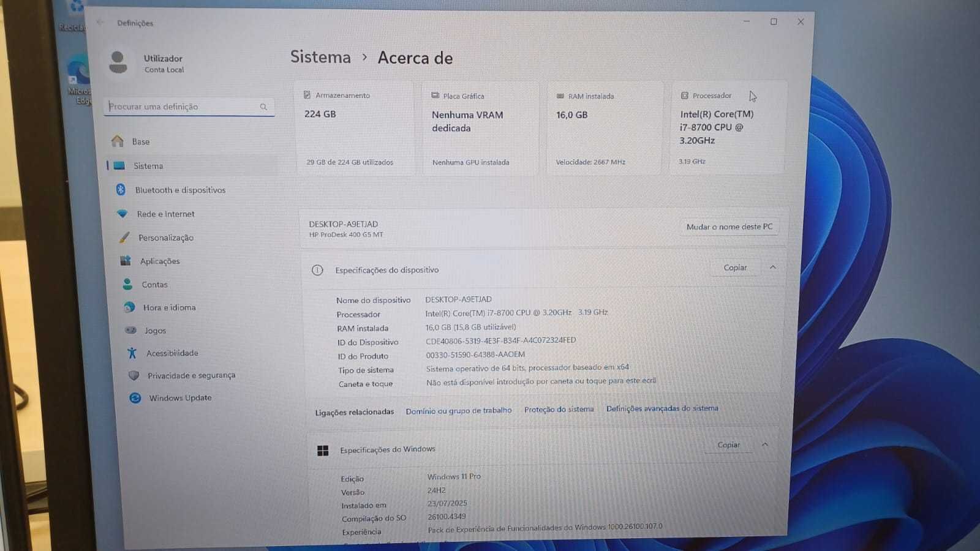Viewport: 980px width, 551px height.
Task: Click the Windows Update sync icon
Action: click(x=135, y=398)
